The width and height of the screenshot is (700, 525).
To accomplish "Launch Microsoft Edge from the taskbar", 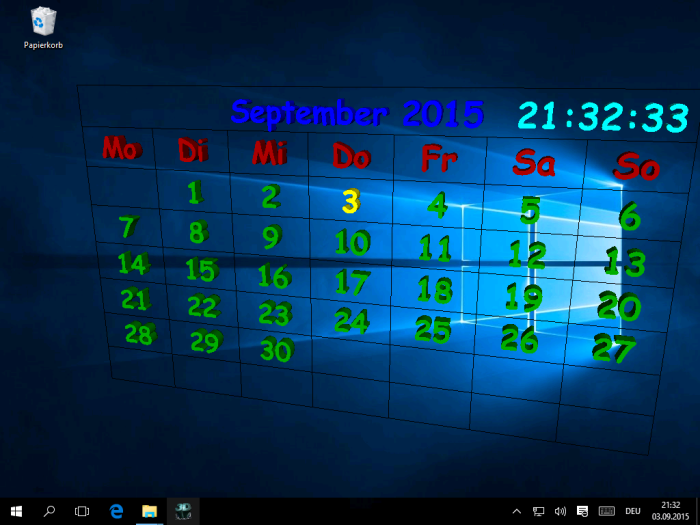I will tap(116, 511).
